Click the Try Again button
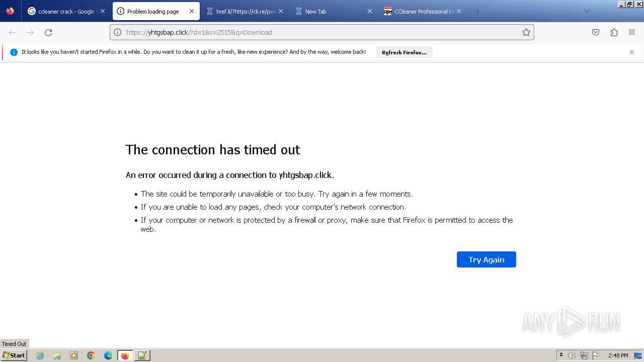 [486, 259]
